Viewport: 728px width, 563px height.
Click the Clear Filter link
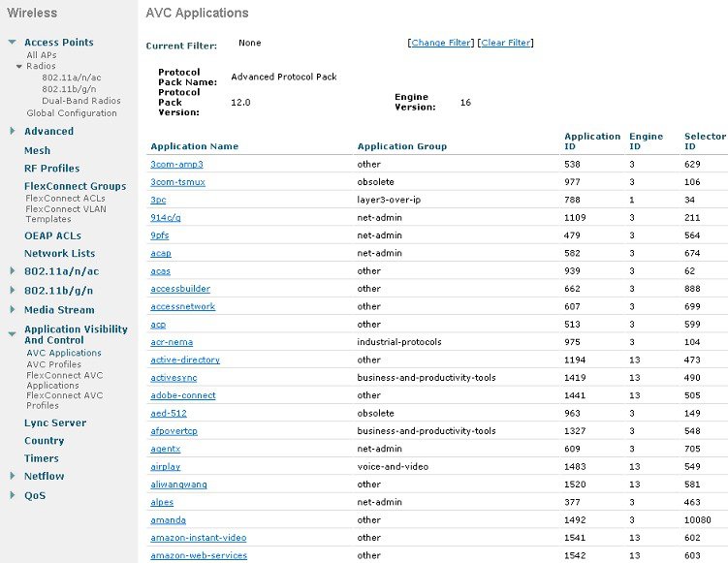tap(506, 43)
